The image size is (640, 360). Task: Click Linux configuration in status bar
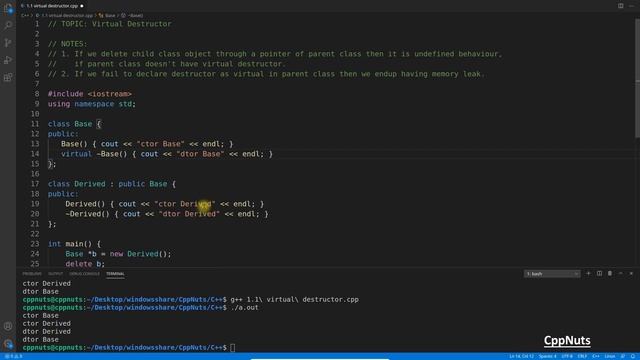tap(610, 356)
